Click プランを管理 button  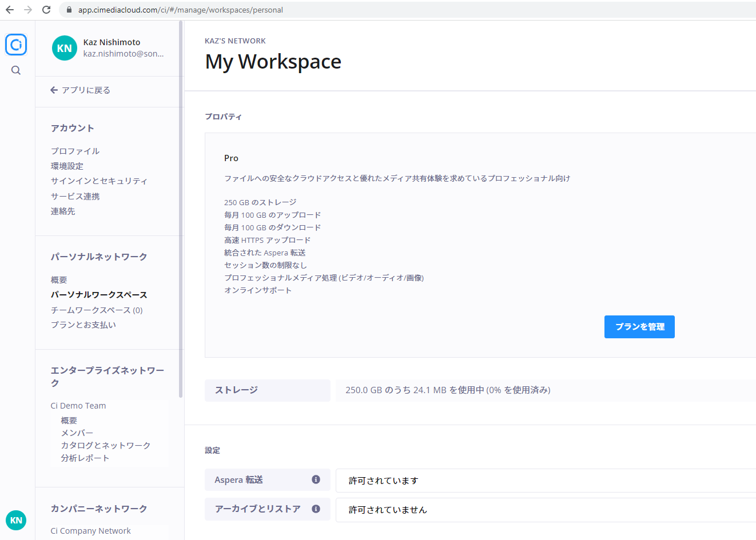pyautogui.click(x=639, y=327)
